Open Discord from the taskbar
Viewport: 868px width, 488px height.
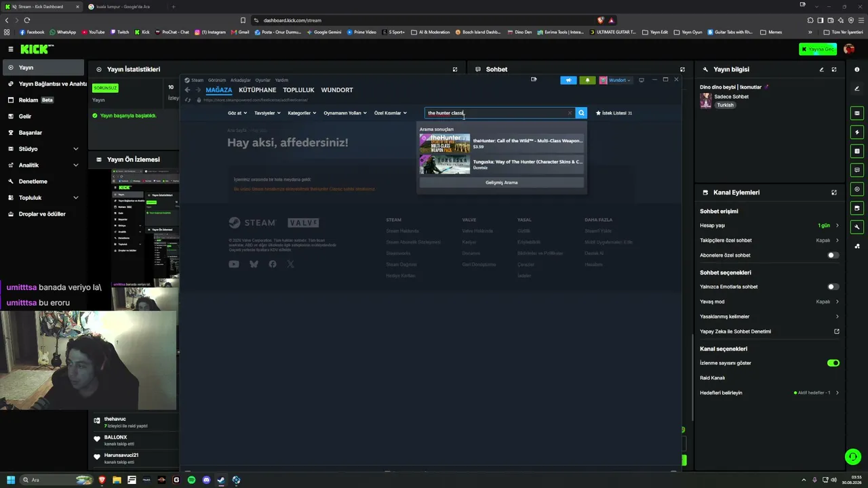[206, 480]
